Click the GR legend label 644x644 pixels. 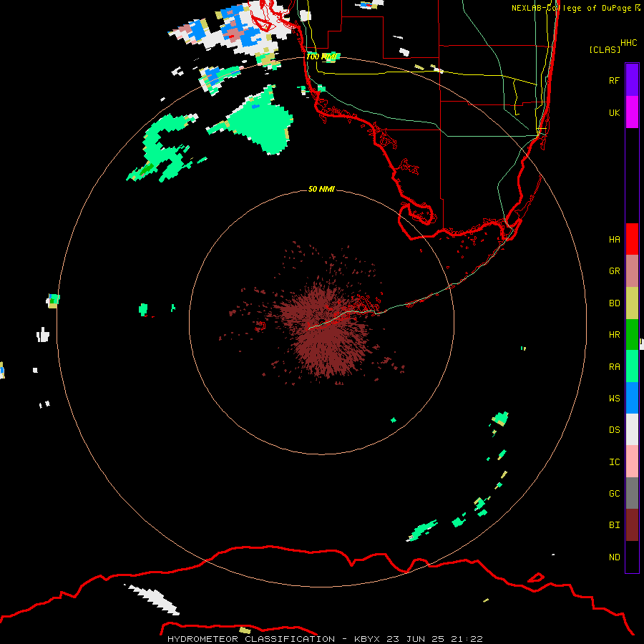coord(614,271)
